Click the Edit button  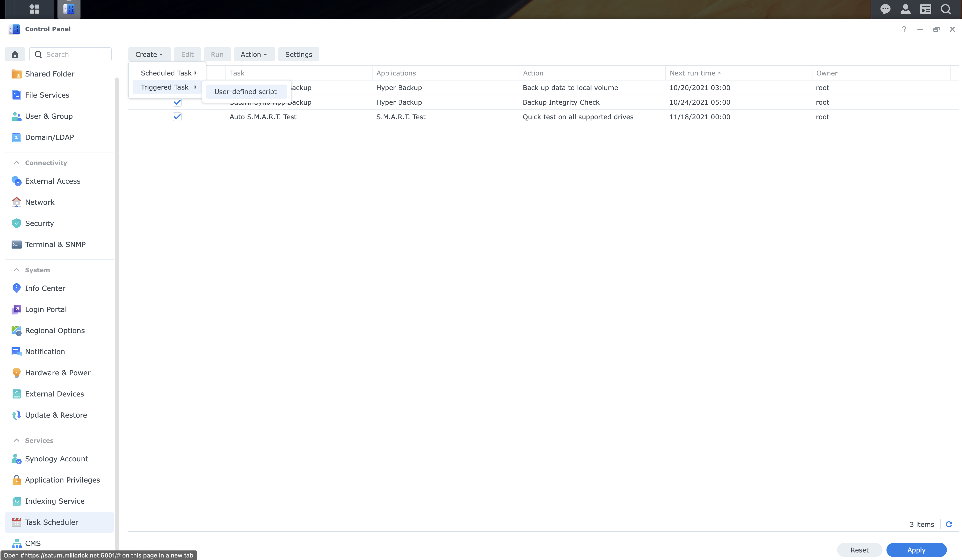(187, 54)
